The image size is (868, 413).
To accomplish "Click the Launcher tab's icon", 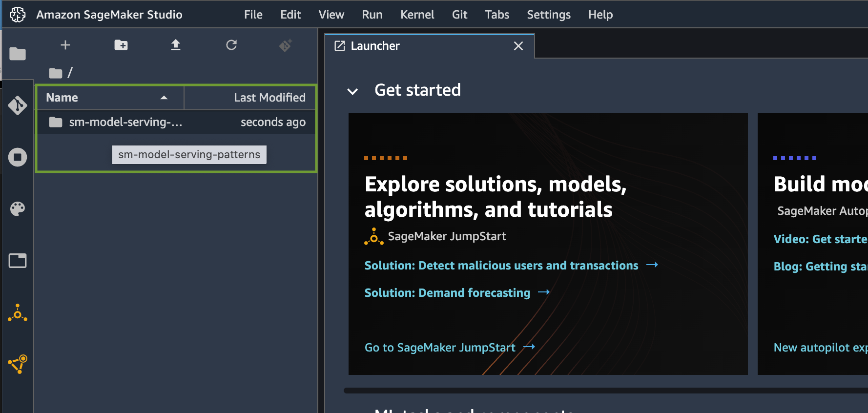I will [x=340, y=46].
